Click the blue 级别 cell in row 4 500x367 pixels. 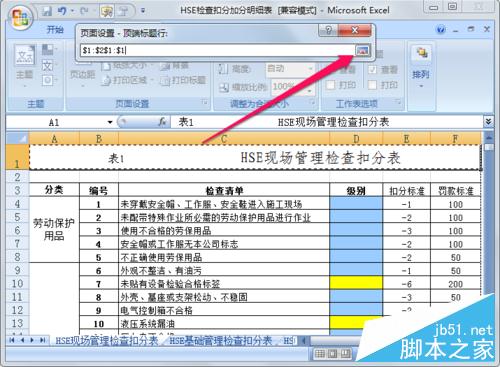click(x=356, y=204)
